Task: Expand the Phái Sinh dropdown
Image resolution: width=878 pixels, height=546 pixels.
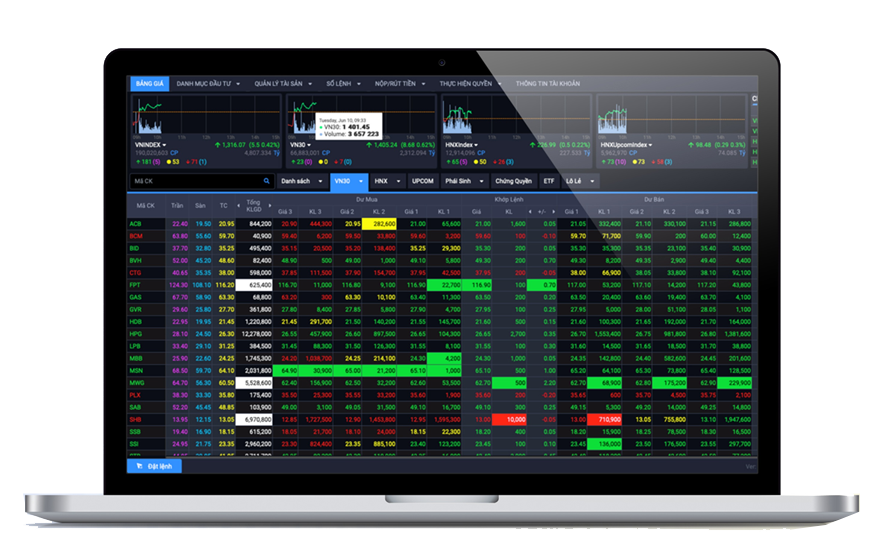Action: pos(463,181)
